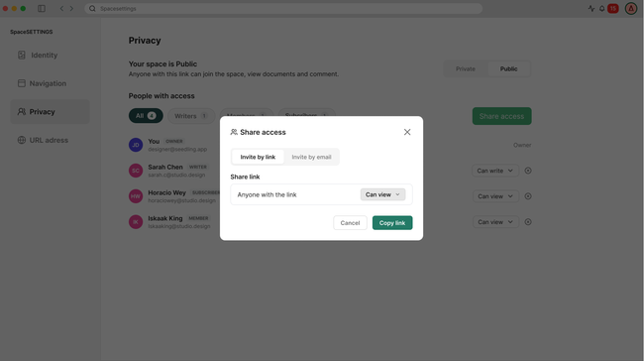Viewport: 644px width, 361px height.
Task: Click the Spacesettings search field
Action: [x=283, y=8]
